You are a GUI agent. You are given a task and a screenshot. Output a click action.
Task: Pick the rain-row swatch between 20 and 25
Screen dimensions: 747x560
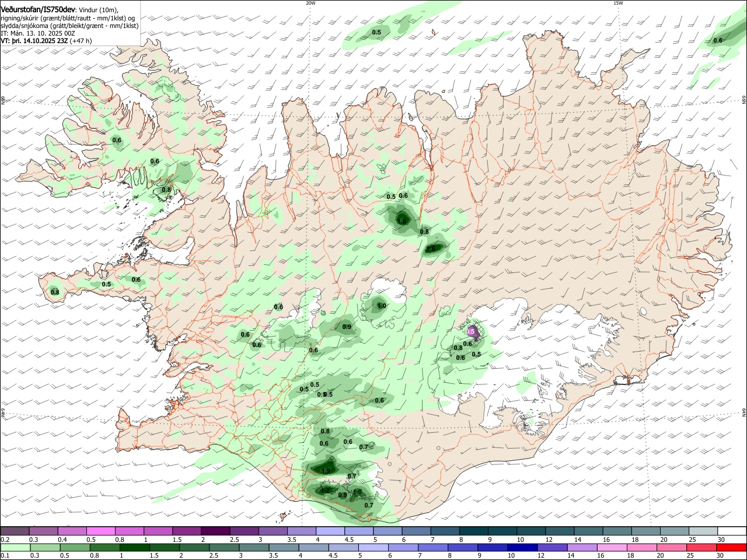[672, 548]
